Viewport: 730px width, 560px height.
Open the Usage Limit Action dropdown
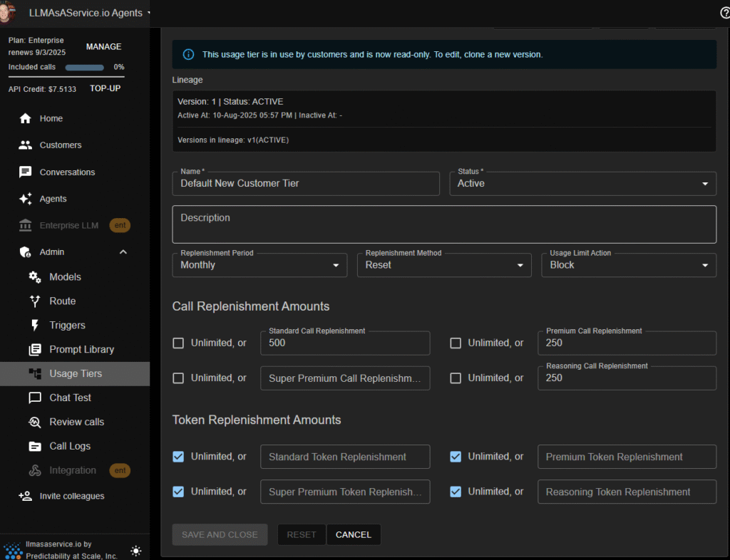coord(629,265)
